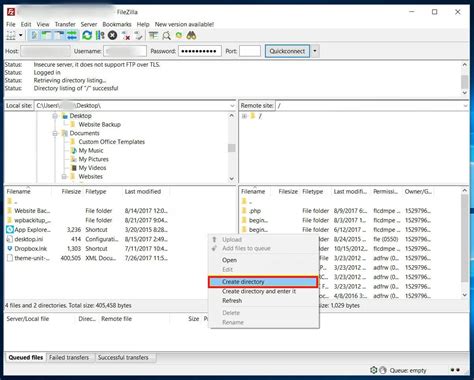Viewport: 474px width, 380px height.
Task: Click the Password field
Action: (200, 51)
